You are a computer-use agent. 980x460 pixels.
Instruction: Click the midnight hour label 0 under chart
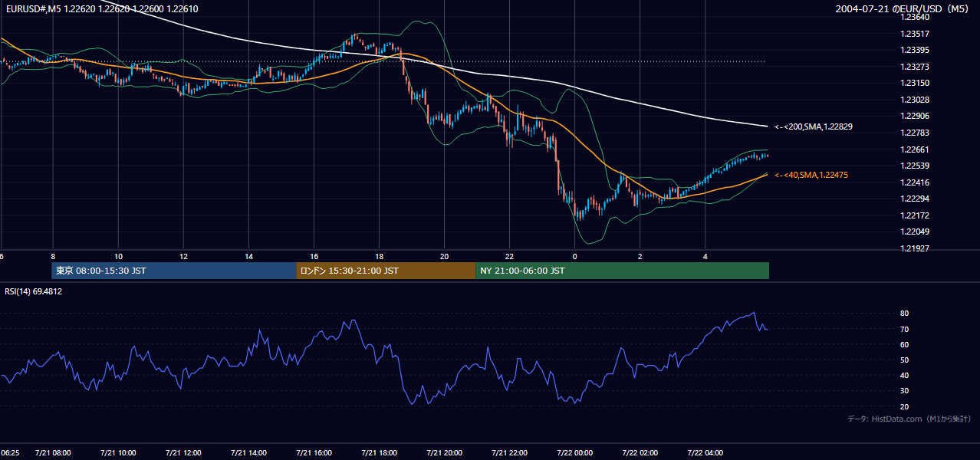574,256
